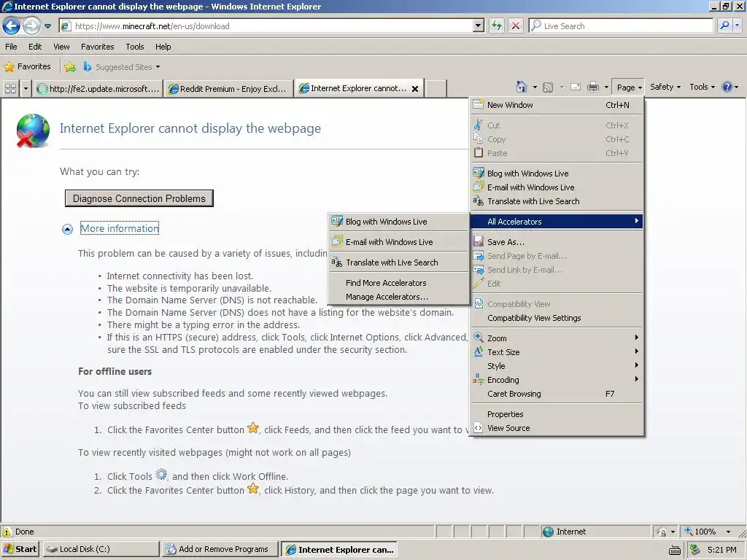Click the Refresh page icon
Screen dimensions: 747x560
497,26
